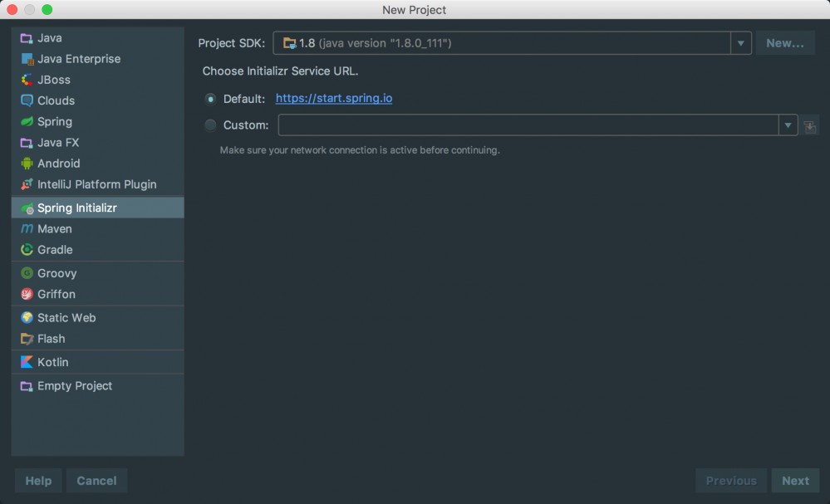Click the Kotlin K icon
Image resolution: width=830 pixels, height=504 pixels.
[27, 362]
